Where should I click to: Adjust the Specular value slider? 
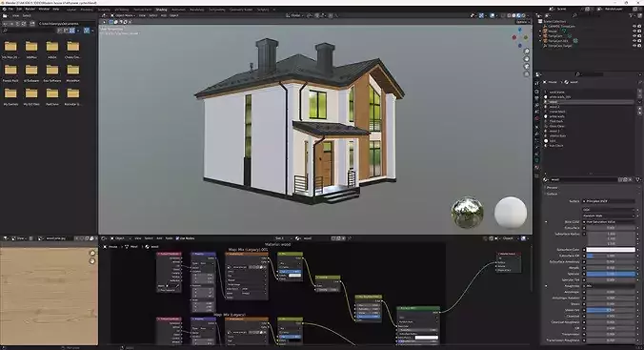point(611,274)
